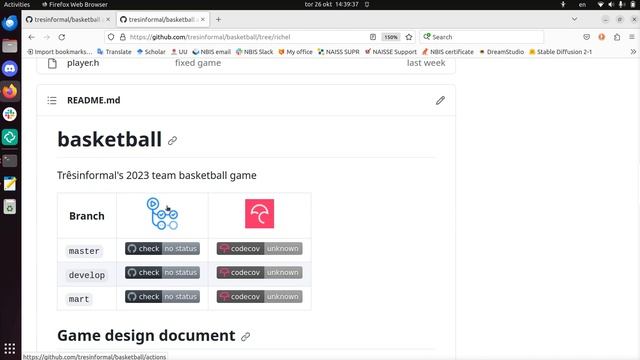Open Trash in dock

pyautogui.click(x=10, y=207)
